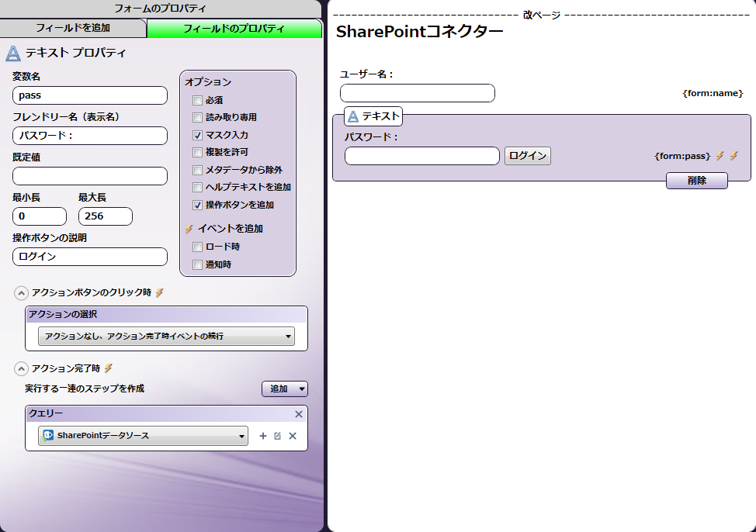Click the 最大長 field showing 256
Viewport: 756px width, 532px height.
tap(105, 216)
